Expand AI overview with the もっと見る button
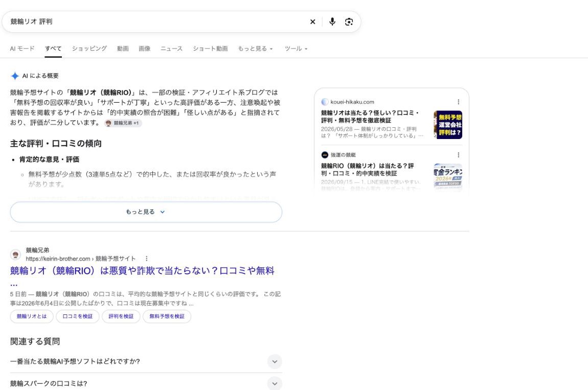The width and height of the screenshot is (588, 390). coord(146,212)
